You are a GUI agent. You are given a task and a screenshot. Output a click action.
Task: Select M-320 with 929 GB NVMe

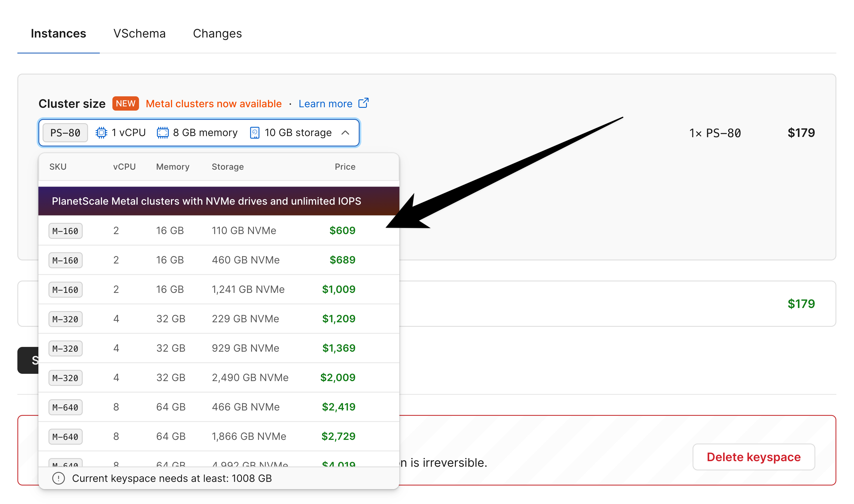219,348
